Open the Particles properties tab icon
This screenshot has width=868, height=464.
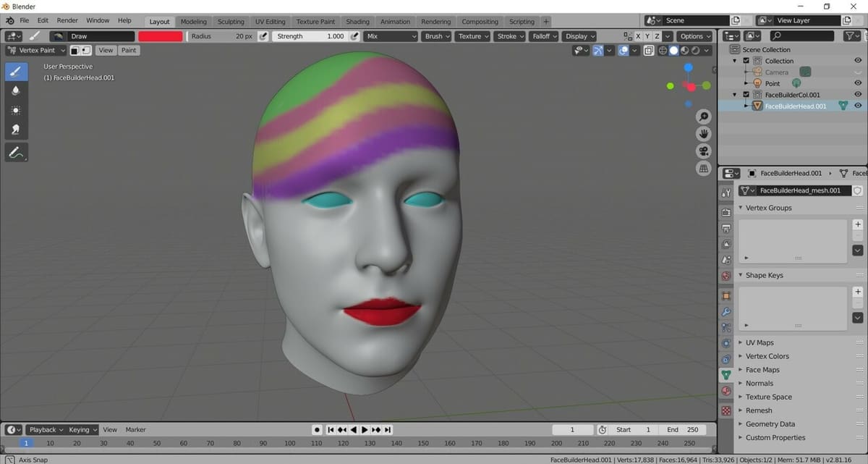pyautogui.click(x=726, y=328)
